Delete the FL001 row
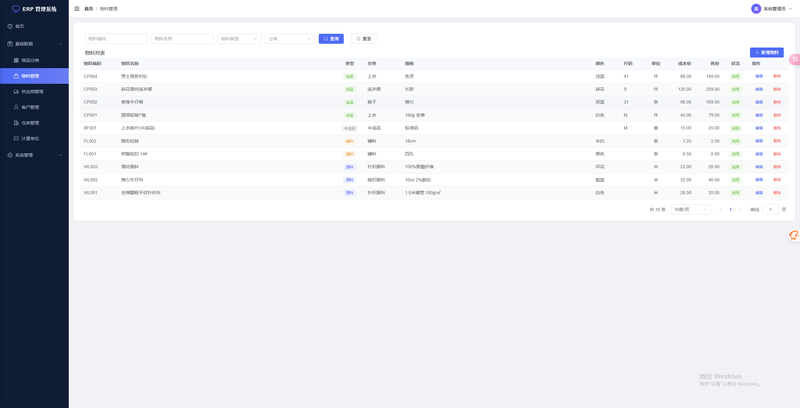This screenshot has height=408, width=800. 777,154
